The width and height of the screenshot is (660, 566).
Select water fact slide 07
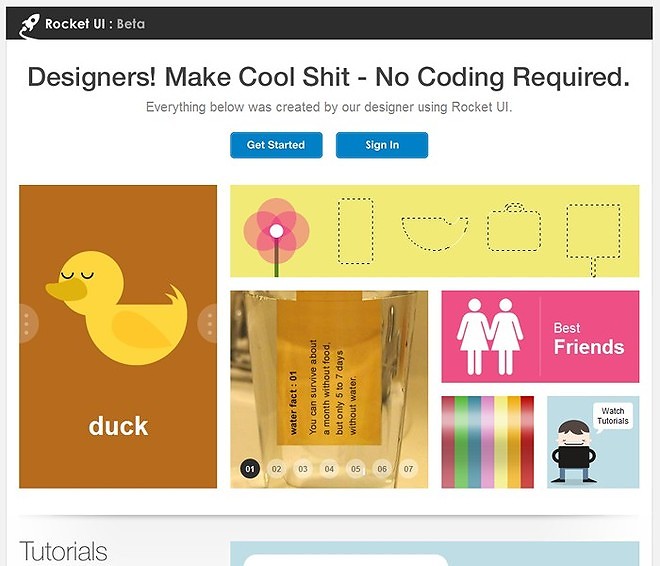click(408, 469)
